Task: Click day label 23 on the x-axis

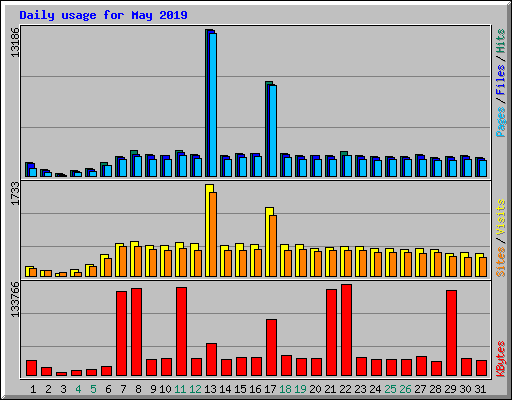Action: [x=360, y=389]
